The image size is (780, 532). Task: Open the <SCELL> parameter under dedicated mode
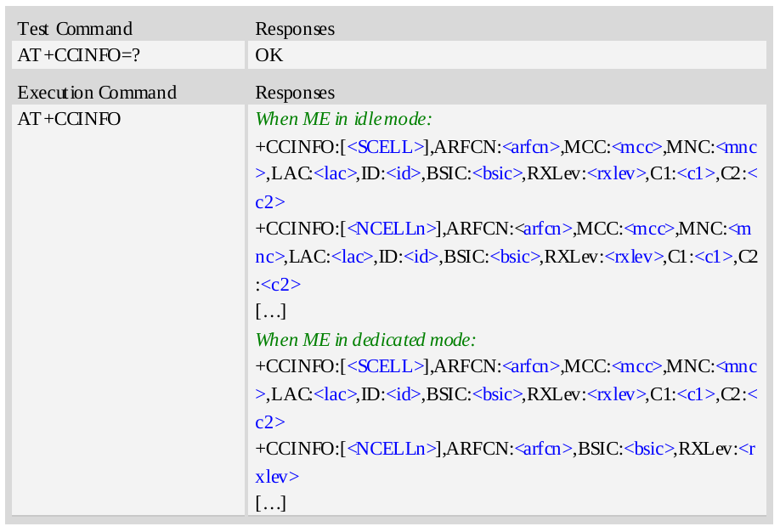coord(385,366)
